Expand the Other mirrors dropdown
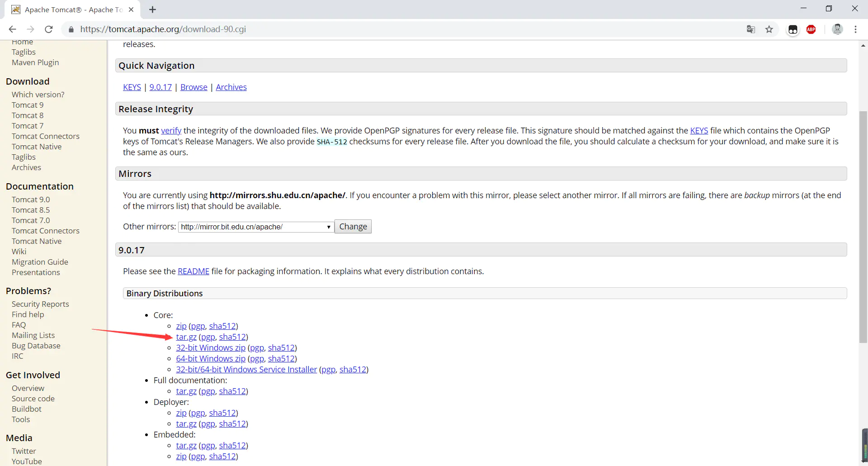This screenshot has width=868, height=466. 256,227
